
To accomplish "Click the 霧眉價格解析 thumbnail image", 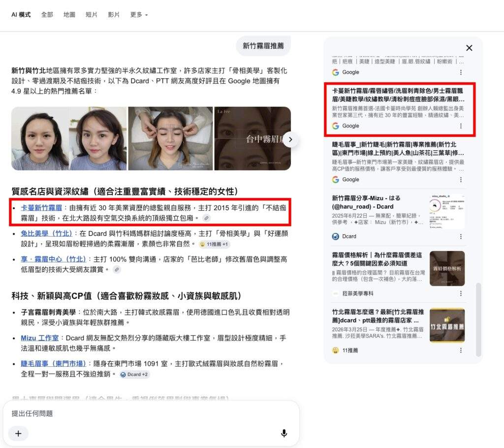I will (447, 268).
